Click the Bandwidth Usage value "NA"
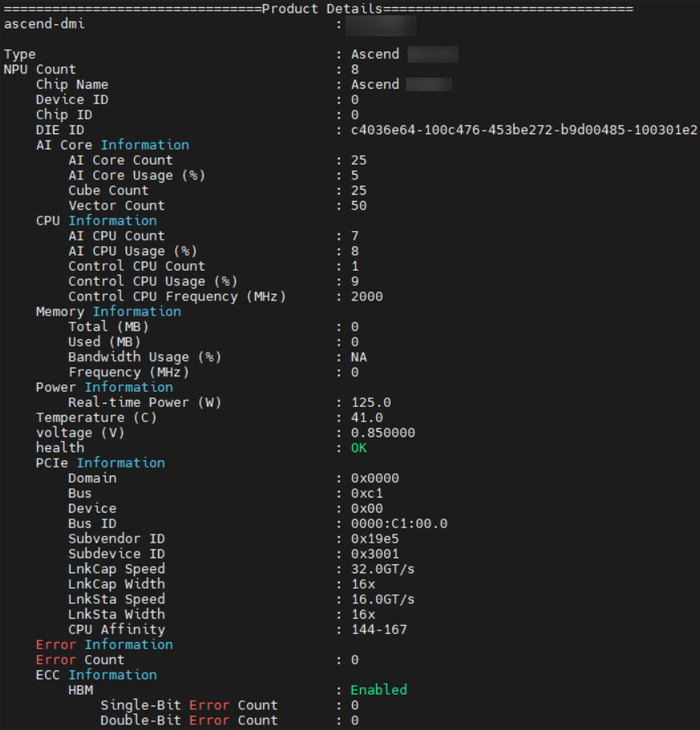The image size is (700, 730). (x=358, y=357)
